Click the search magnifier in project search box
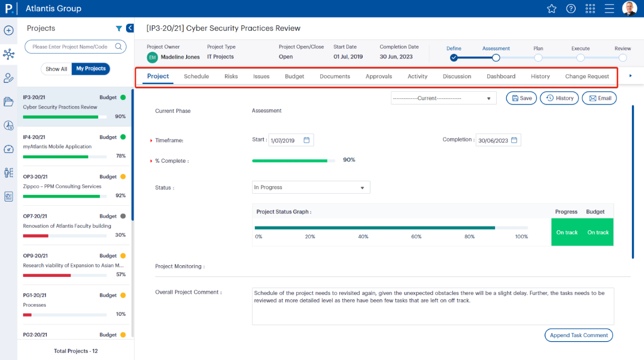The width and height of the screenshot is (644, 360). (x=119, y=46)
